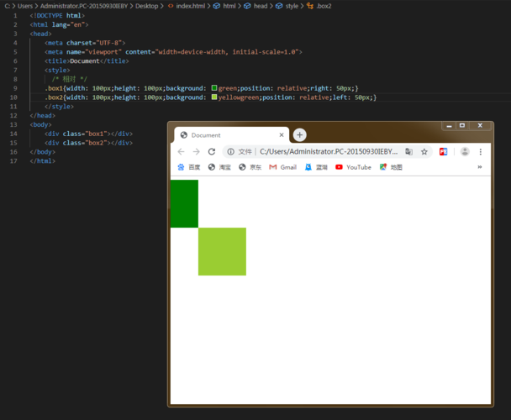Viewport: 511px width, 420px height.
Task: Click the <body> tag on line 13
Action: (40, 125)
